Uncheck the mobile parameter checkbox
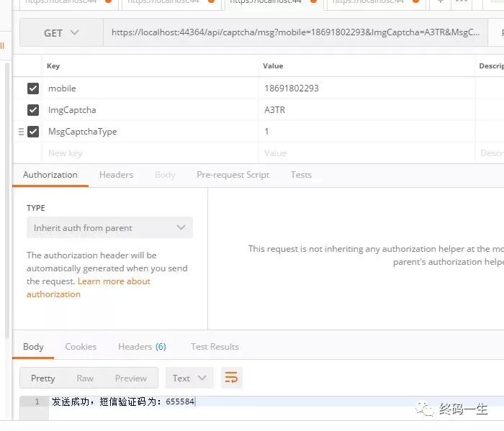This screenshot has height=431, width=504. click(33, 89)
